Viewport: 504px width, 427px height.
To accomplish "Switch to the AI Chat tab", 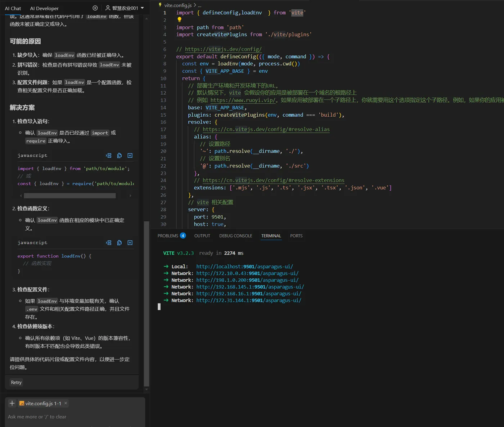I will pyautogui.click(x=13, y=8).
